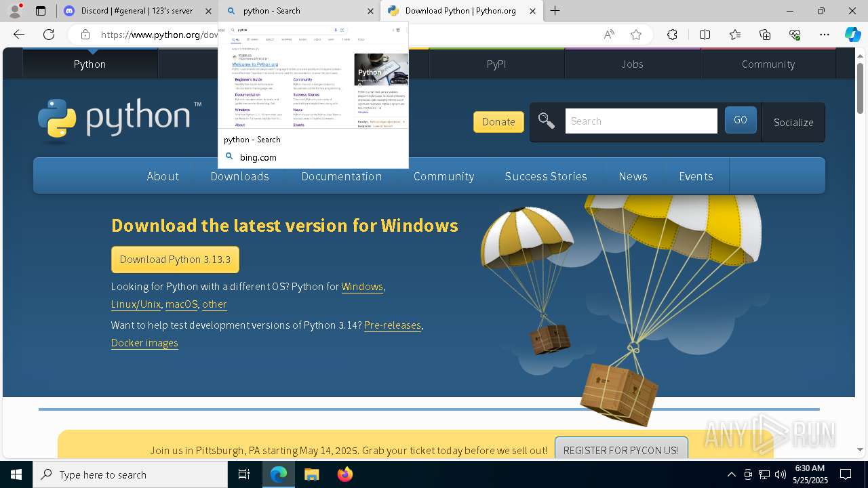Open the notification center
This screenshot has height=488, width=868.
pyautogui.click(x=846, y=474)
